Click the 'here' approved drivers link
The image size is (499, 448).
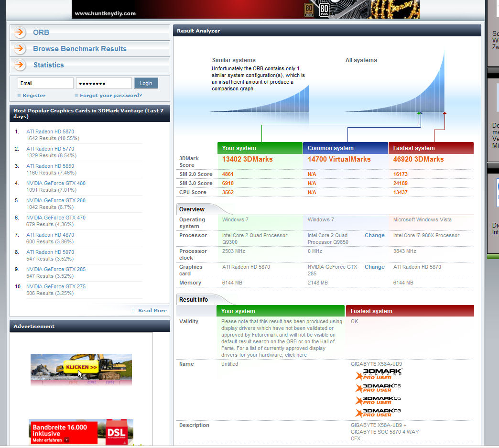coord(302,355)
